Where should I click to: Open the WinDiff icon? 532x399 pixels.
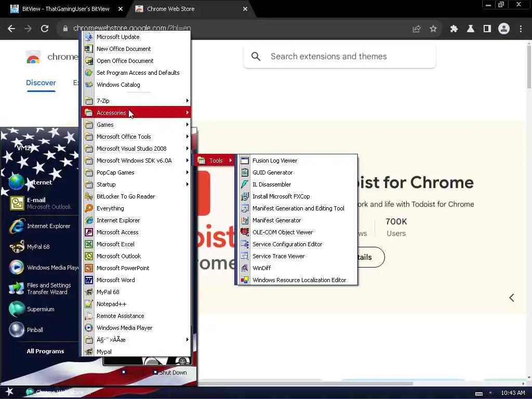click(x=245, y=268)
